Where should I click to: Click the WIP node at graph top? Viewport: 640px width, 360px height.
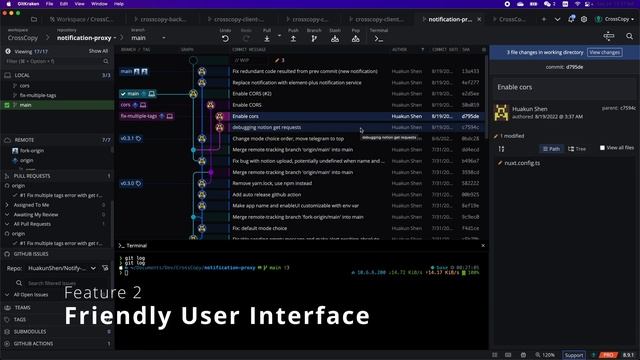pos(193,60)
